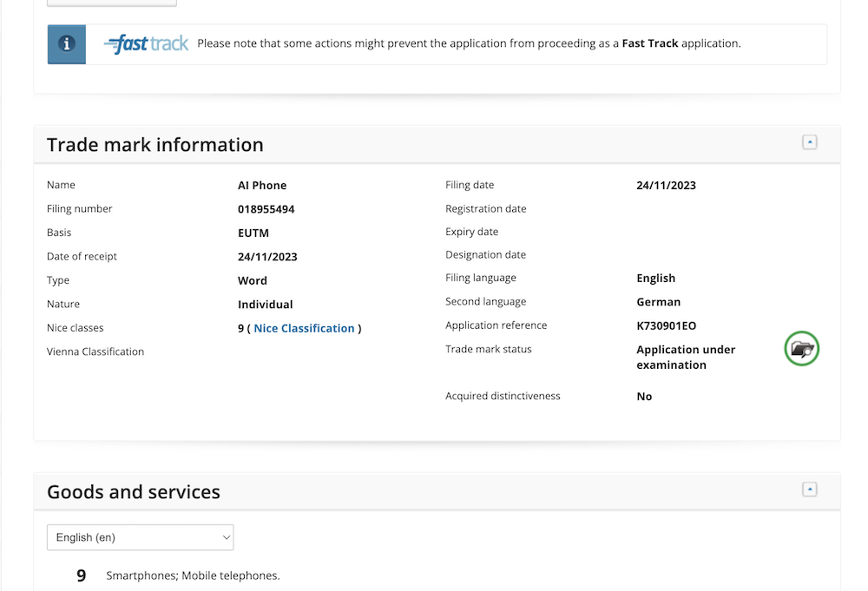
Task: Collapse the Trade mark information section
Action: (x=809, y=142)
